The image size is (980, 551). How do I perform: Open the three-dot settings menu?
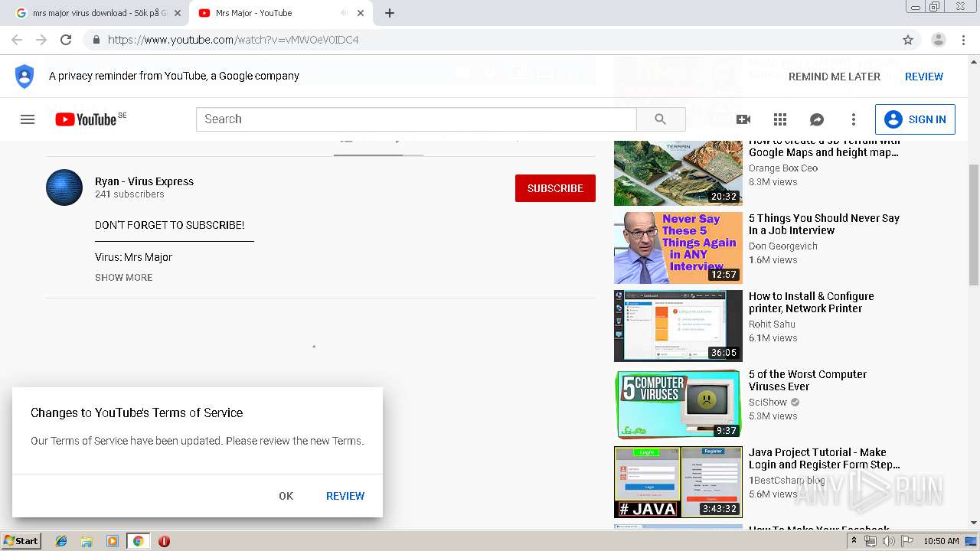tap(854, 119)
